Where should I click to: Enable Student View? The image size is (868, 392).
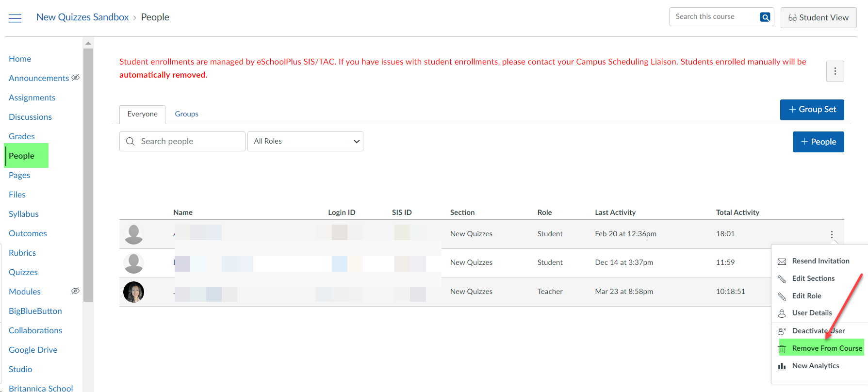click(x=818, y=17)
